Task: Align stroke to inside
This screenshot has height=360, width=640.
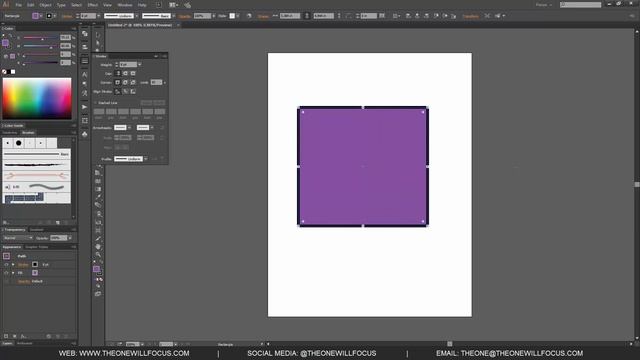Action: pyautogui.click(x=125, y=91)
